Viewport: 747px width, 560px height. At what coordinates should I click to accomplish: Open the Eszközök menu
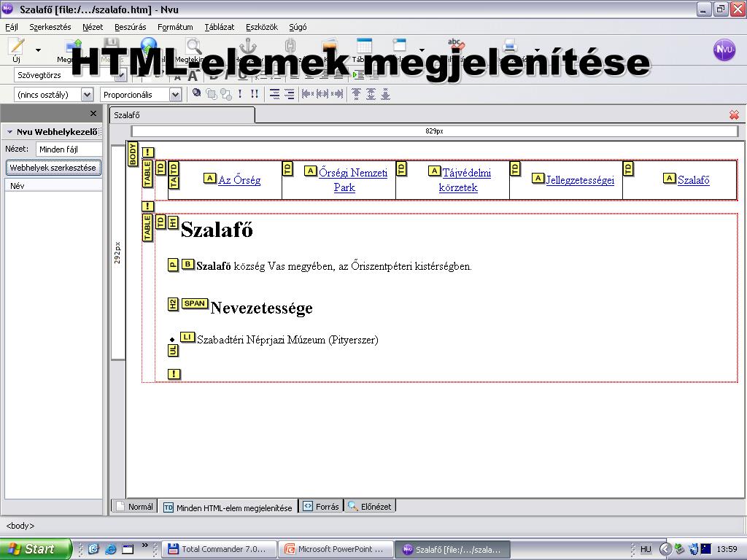[x=262, y=27]
